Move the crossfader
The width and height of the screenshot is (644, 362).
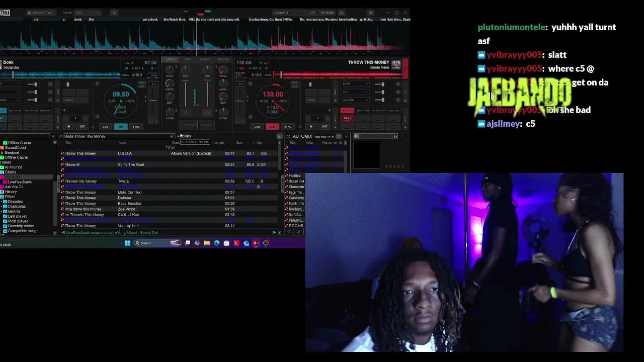[197, 125]
